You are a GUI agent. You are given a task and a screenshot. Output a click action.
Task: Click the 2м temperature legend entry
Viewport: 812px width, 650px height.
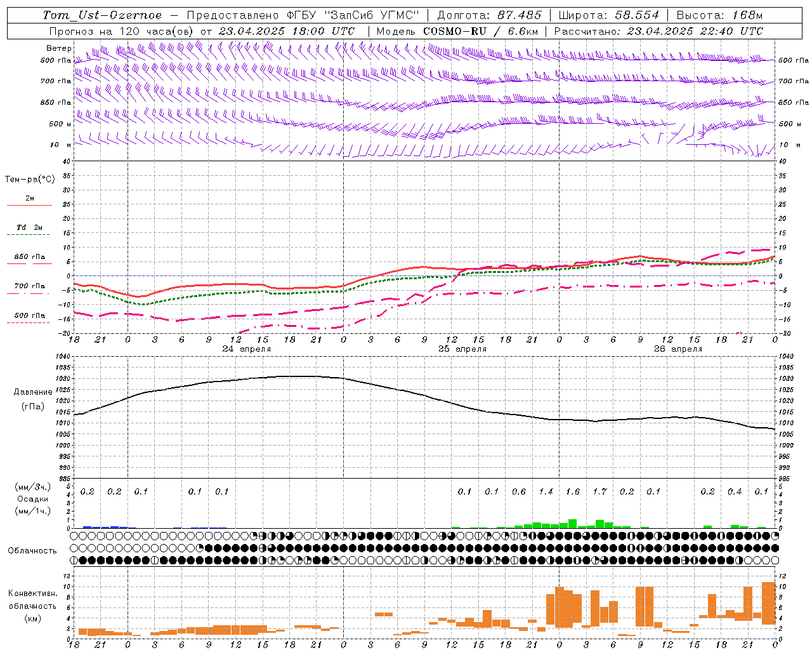pos(30,199)
